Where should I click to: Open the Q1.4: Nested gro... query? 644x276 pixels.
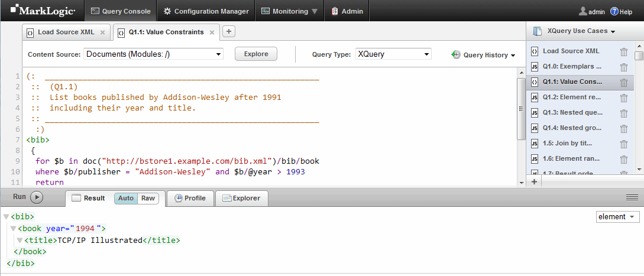(x=572, y=128)
